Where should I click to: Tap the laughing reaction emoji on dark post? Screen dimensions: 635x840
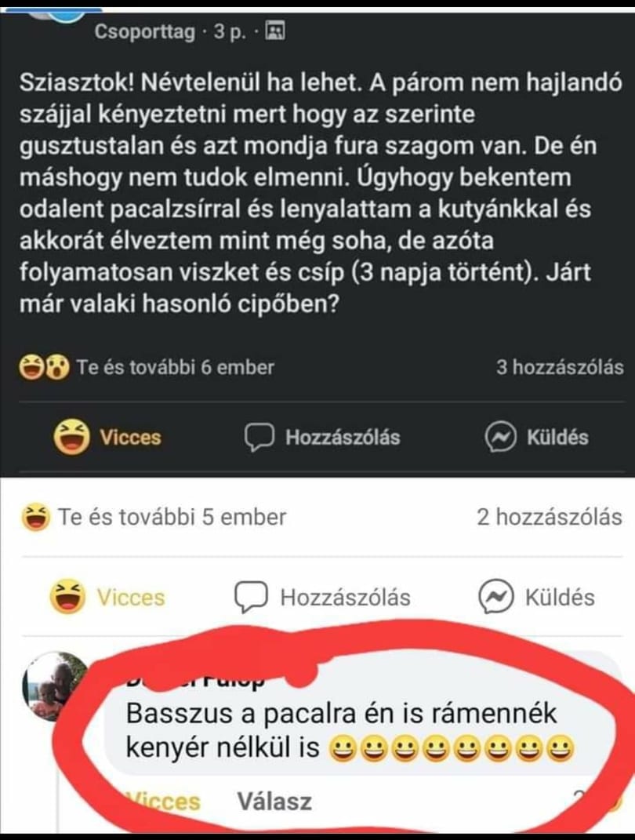click(30, 368)
